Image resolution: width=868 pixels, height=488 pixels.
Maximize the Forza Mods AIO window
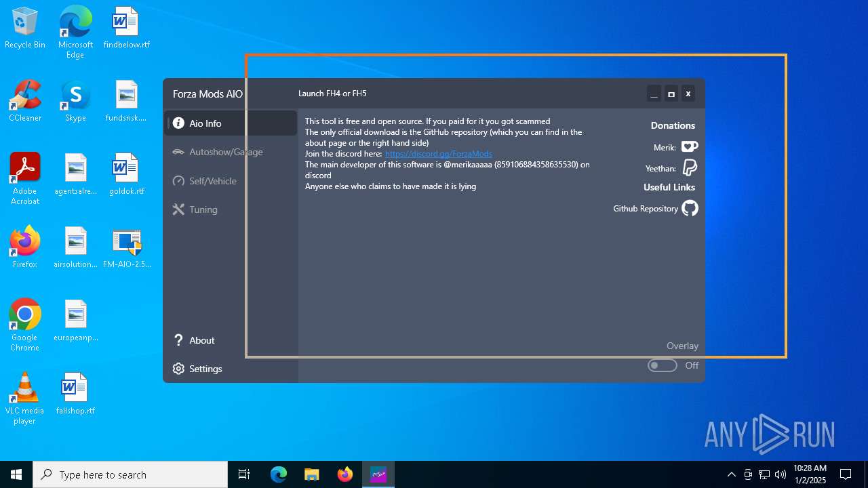pos(671,94)
